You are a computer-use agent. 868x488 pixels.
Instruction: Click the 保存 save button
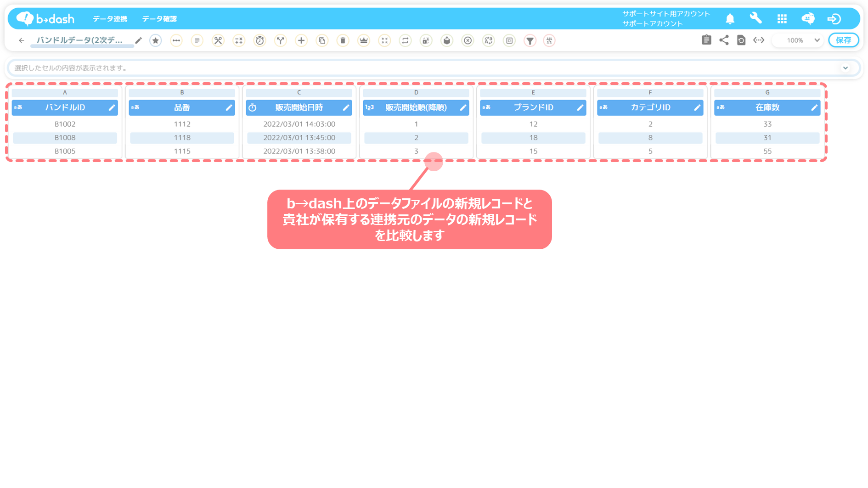(843, 40)
